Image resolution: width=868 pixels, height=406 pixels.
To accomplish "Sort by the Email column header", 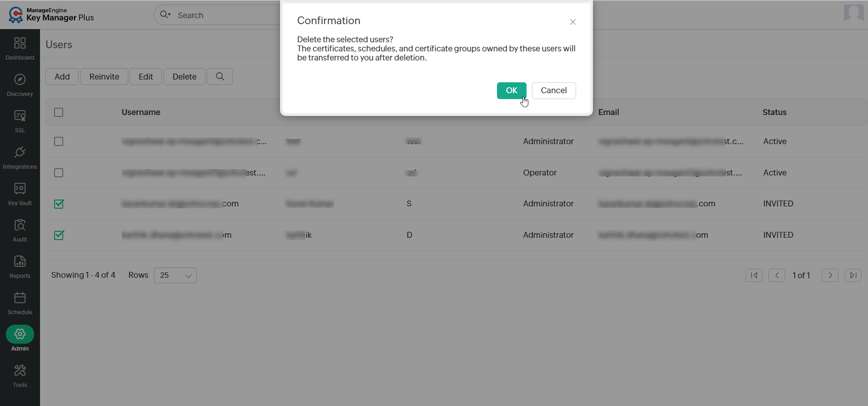I will pyautogui.click(x=608, y=112).
